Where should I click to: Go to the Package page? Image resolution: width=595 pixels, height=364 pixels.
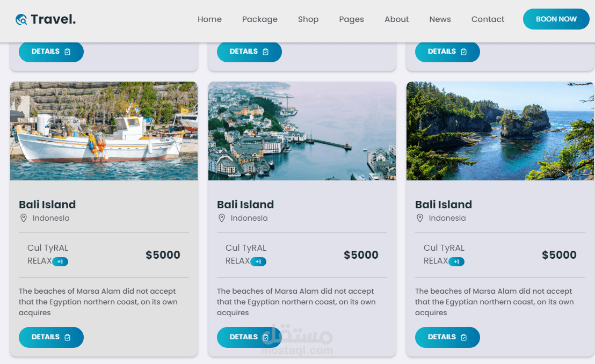pos(260,19)
